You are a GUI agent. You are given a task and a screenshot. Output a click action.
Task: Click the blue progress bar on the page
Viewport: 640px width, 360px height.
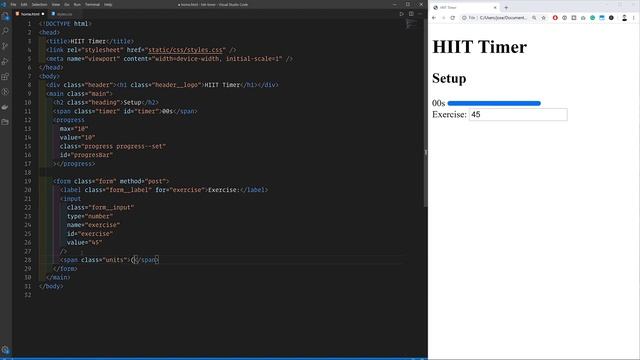[494, 103]
